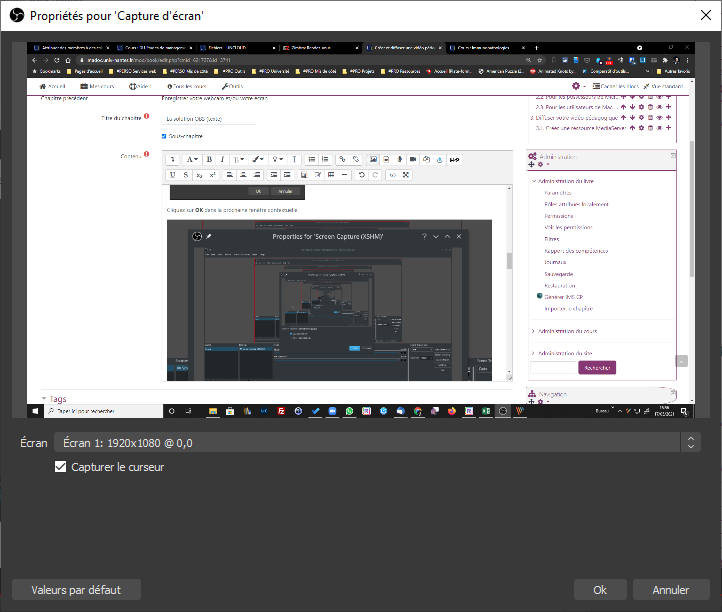Click the Italic icon in the editor toolbar

click(223, 159)
